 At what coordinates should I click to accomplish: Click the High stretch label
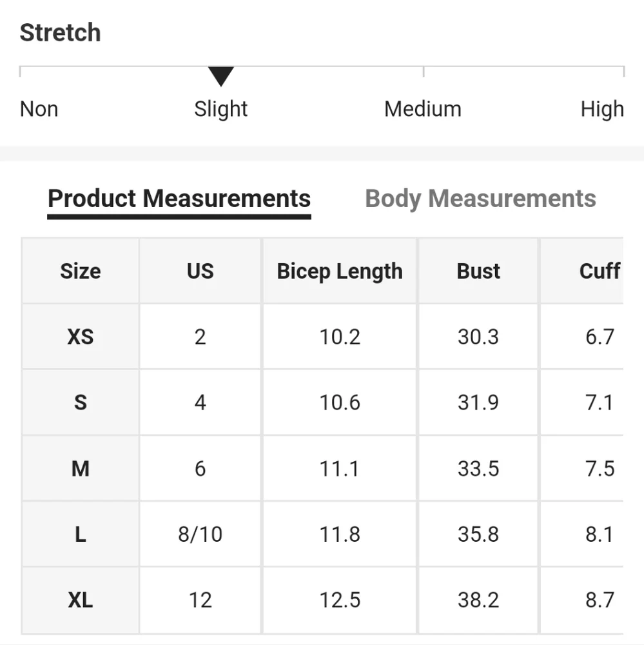pos(601,109)
